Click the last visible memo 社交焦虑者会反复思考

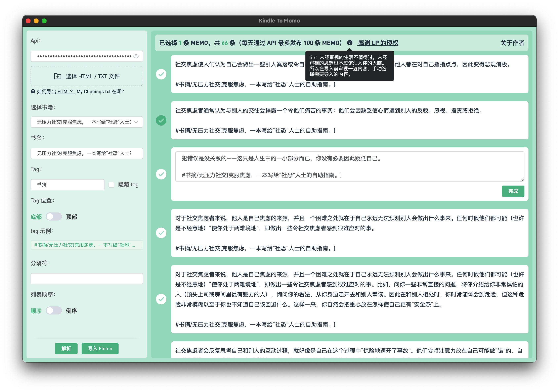350,350
